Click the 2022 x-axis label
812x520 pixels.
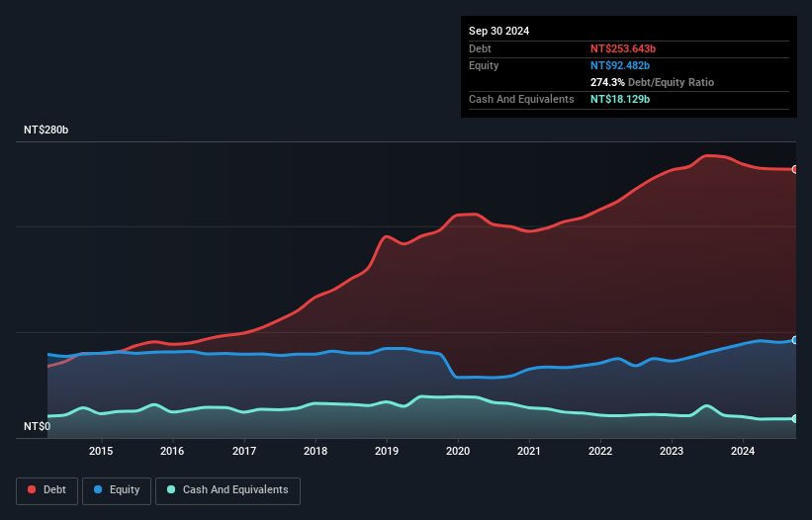click(600, 451)
